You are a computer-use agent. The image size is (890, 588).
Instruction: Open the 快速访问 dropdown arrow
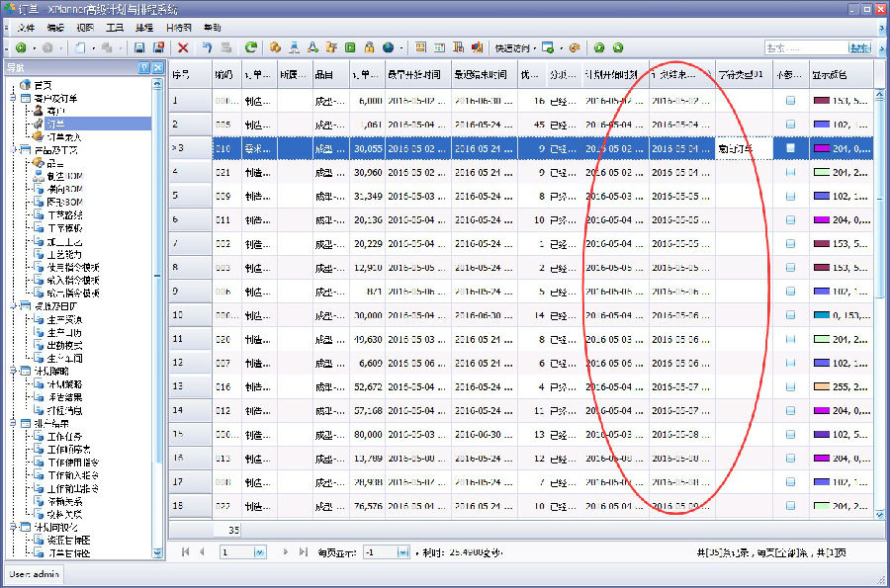[x=535, y=48]
